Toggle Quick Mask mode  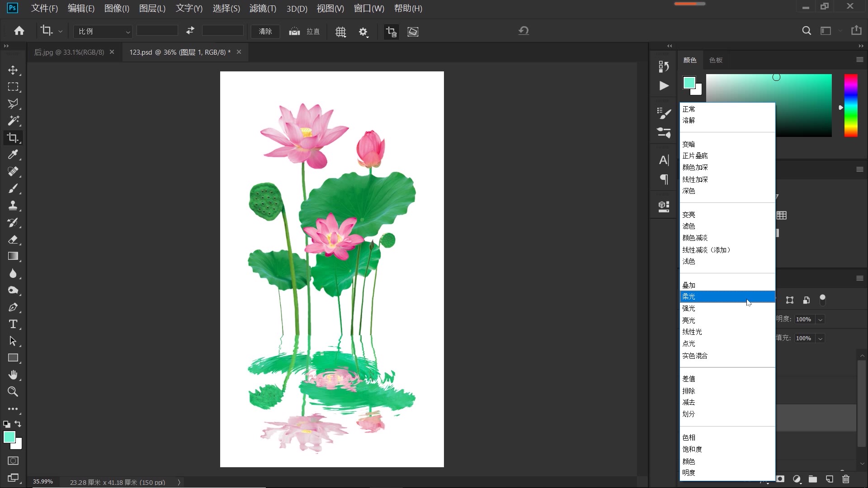click(x=13, y=461)
